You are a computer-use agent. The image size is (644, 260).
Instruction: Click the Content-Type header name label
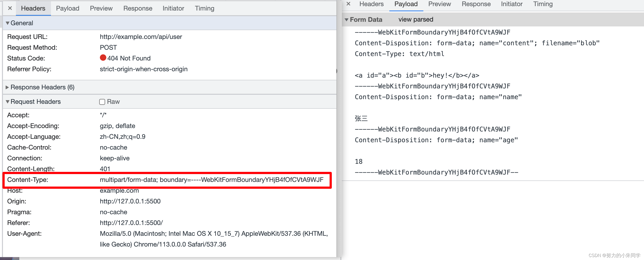[x=27, y=180]
